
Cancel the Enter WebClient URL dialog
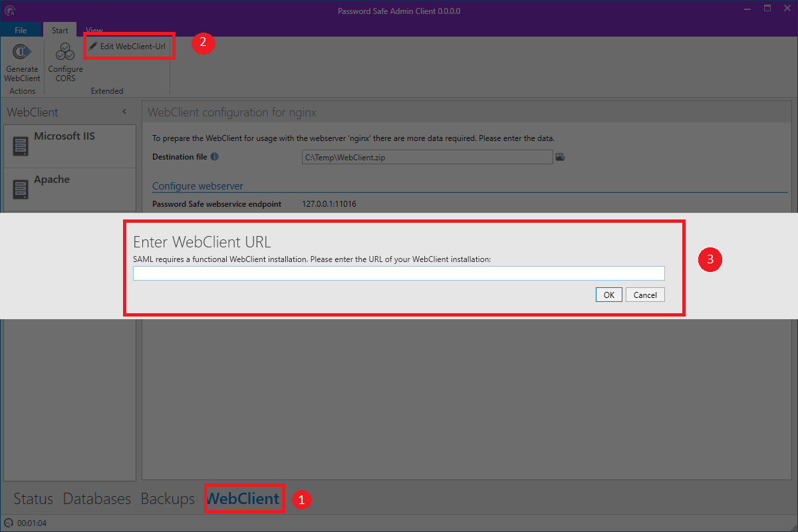click(x=645, y=295)
